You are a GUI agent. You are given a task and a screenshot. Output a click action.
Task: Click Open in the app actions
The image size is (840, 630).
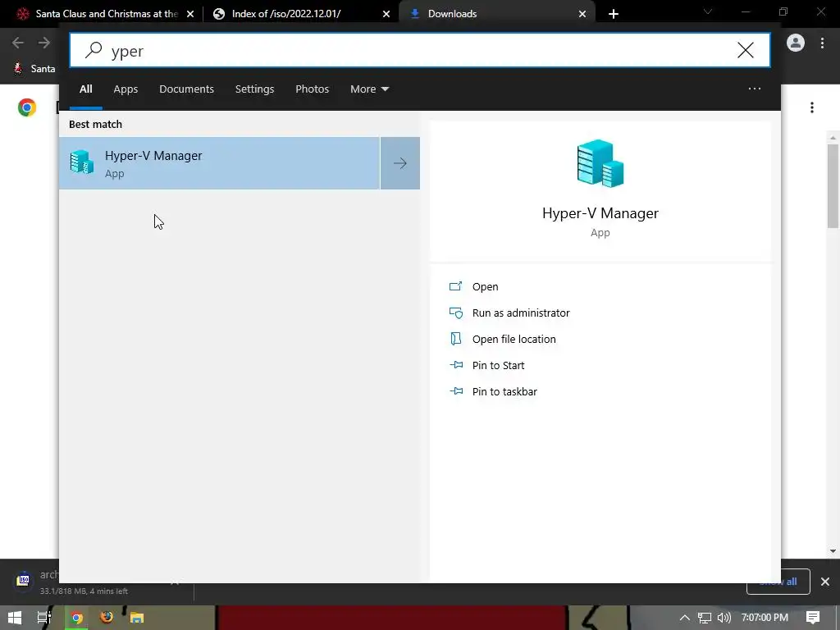(x=485, y=286)
